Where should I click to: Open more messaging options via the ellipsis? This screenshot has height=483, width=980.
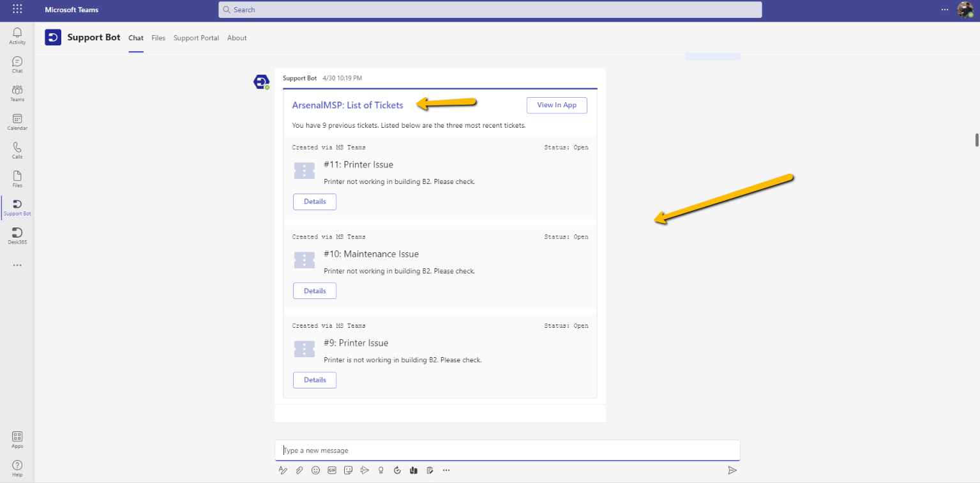[446, 470]
